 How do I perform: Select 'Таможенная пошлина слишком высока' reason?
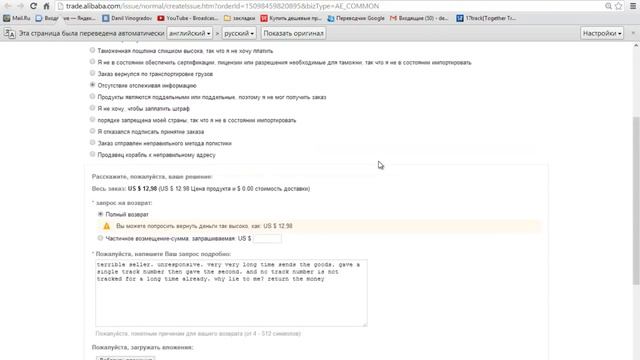pos(93,50)
